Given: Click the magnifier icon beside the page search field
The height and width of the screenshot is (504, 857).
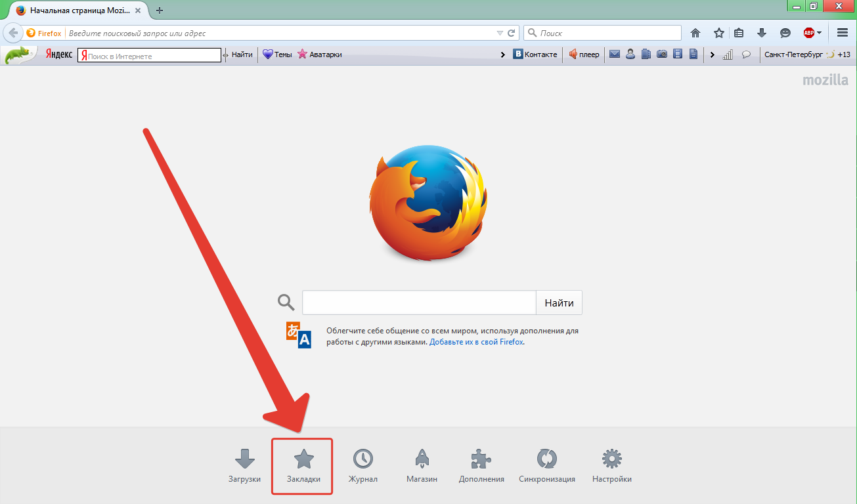Looking at the screenshot, I should pyautogui.click(x=286, y=302).
